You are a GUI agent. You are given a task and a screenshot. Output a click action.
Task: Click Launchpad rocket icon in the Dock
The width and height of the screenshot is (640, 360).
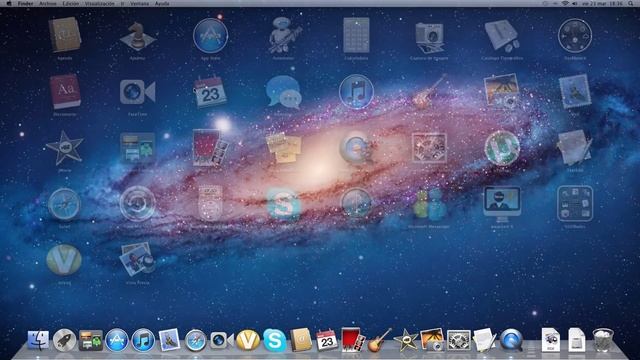click(x=64, y=340)
